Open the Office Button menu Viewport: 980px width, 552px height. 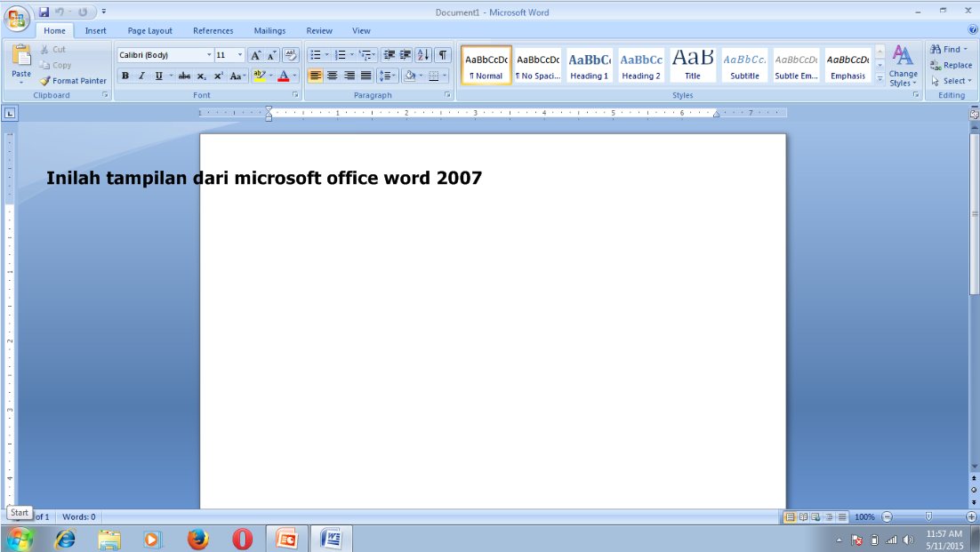17,19
